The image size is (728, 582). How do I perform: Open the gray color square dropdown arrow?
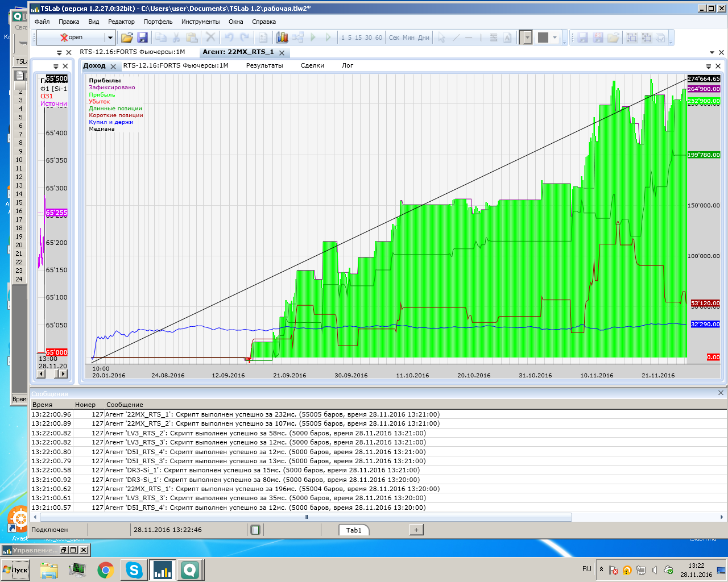point(555,38)
